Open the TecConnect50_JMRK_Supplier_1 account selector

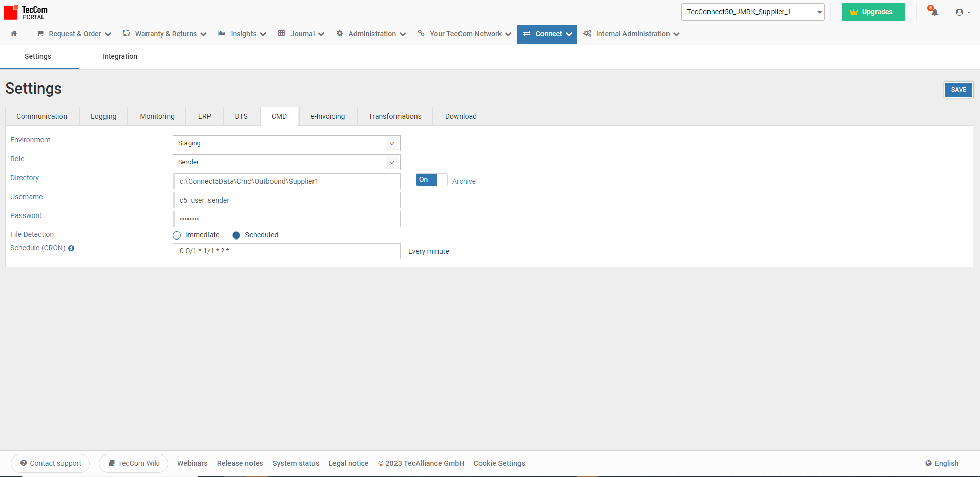(752, 12)
